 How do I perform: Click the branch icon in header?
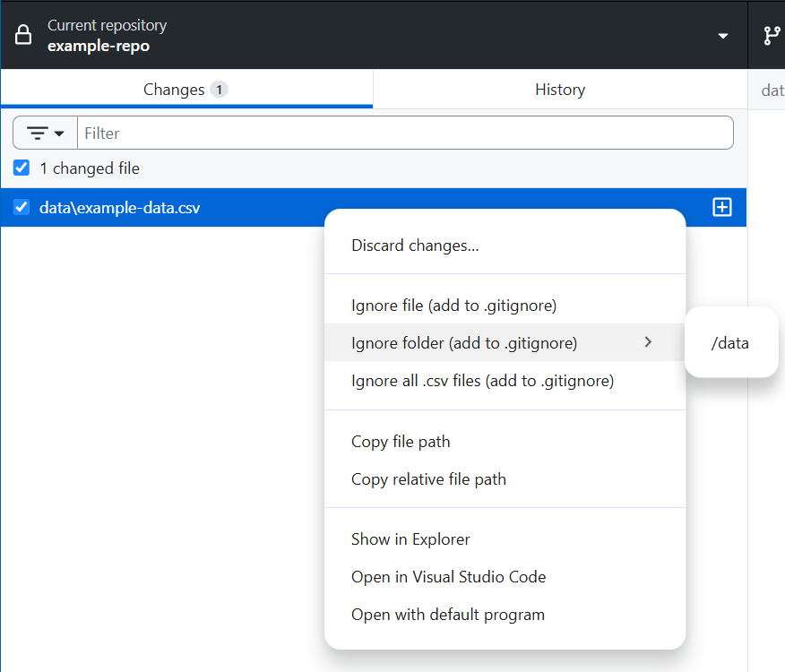771,36
